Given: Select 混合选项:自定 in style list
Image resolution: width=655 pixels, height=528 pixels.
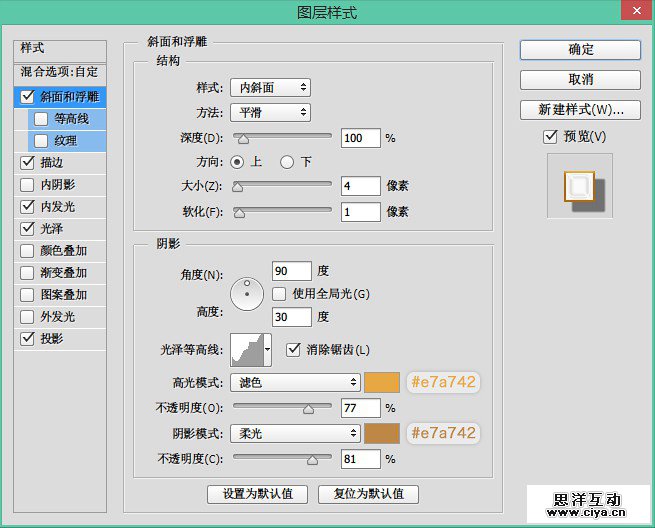Looking at the screenshot, I should (x=62, y=72).
